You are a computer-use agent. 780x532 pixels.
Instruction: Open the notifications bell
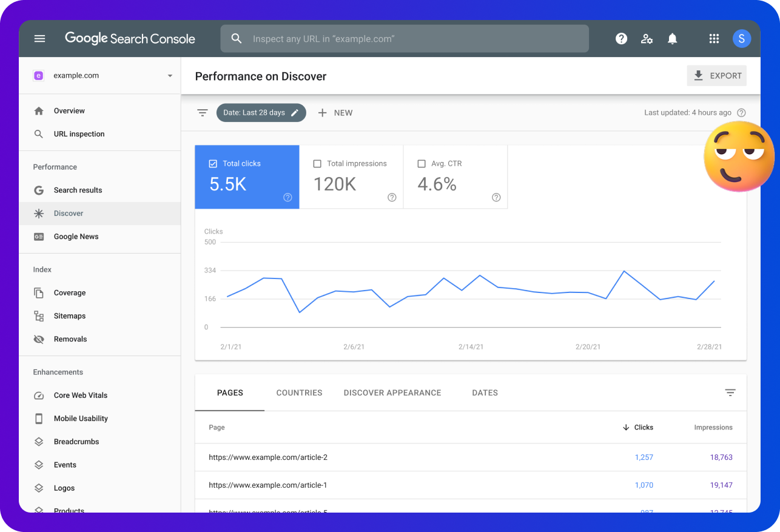click(672, 39)
